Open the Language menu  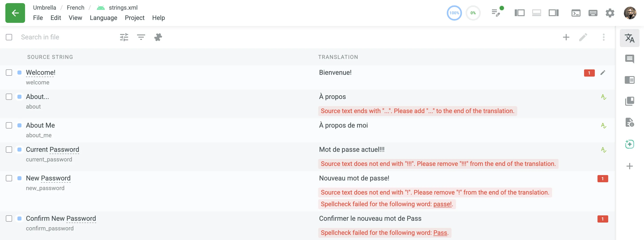click(x=103, y=17)
